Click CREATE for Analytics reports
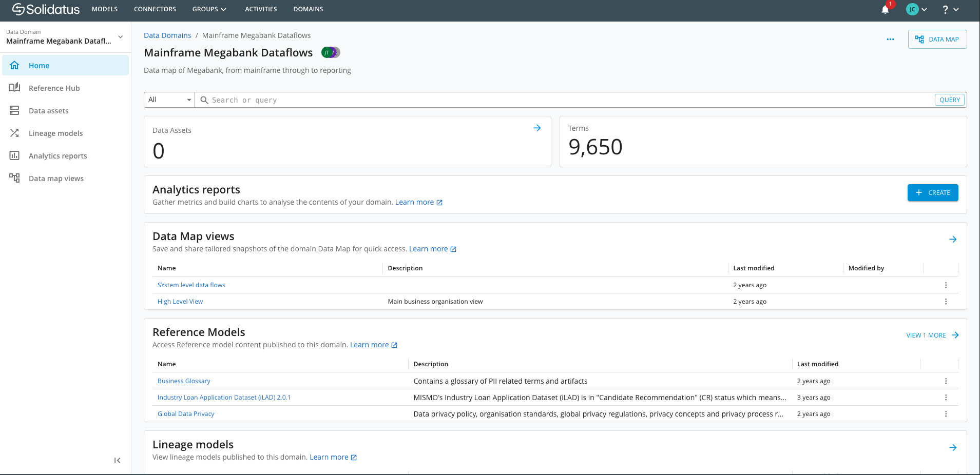 [x=933, y=193]
